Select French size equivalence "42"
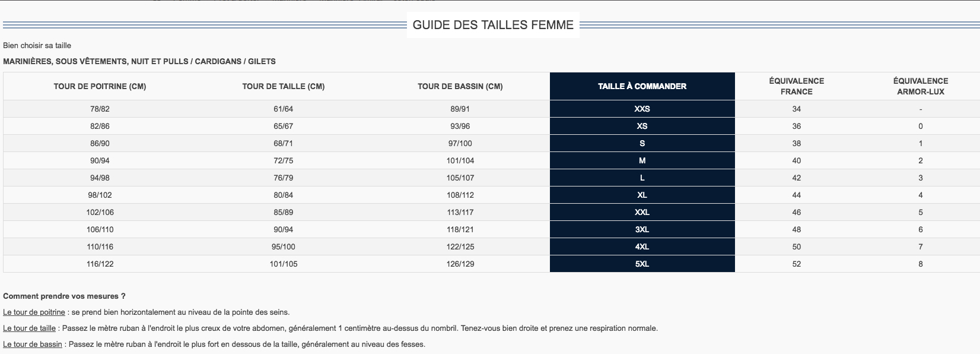 pyautogui.click(x=797, y=178)
